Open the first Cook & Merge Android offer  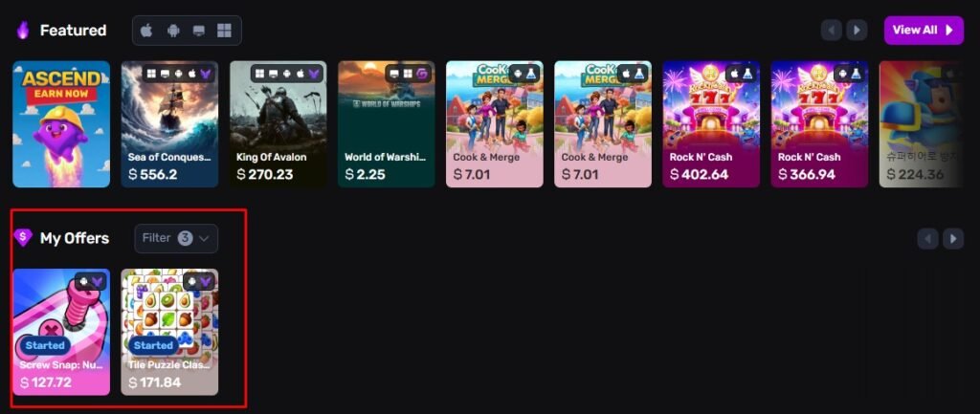pos(495,123)
